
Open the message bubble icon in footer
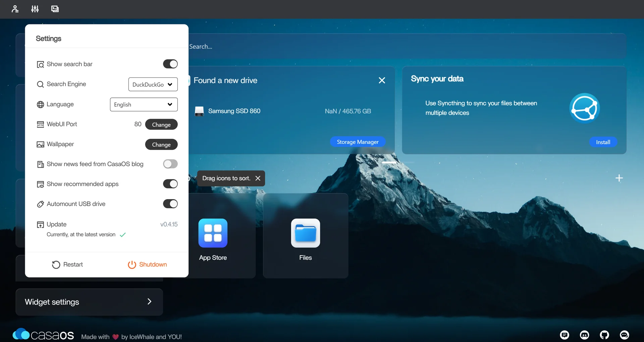(625, 335)
